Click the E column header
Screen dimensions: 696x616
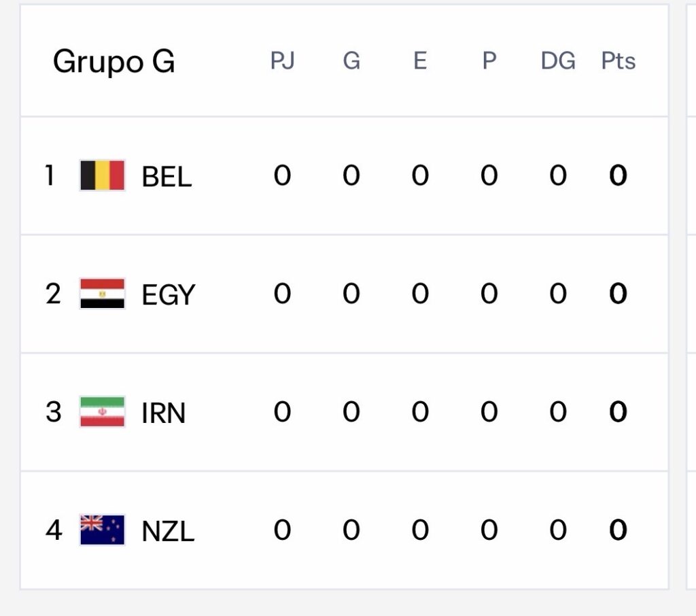click(420, 61)
